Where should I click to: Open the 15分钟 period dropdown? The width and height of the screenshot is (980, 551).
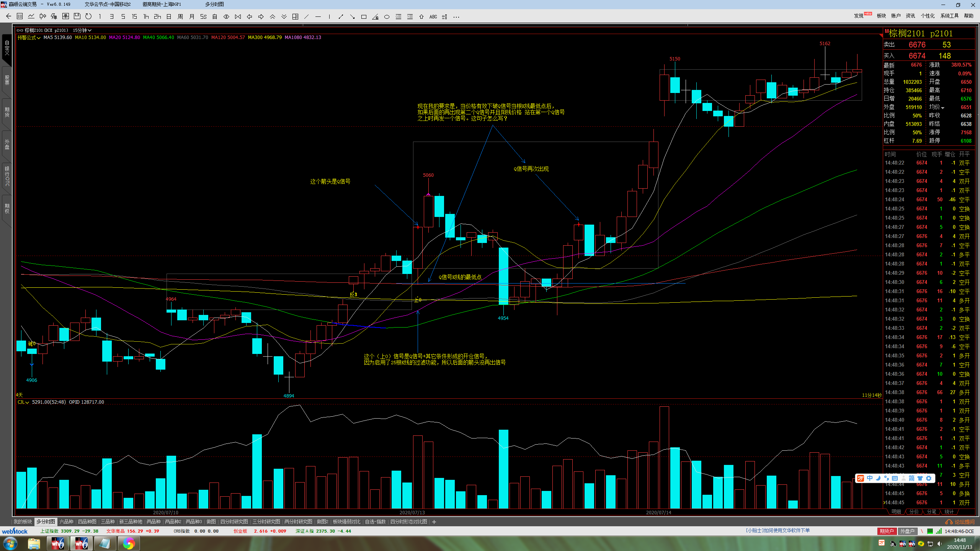(x=82, y=30)
